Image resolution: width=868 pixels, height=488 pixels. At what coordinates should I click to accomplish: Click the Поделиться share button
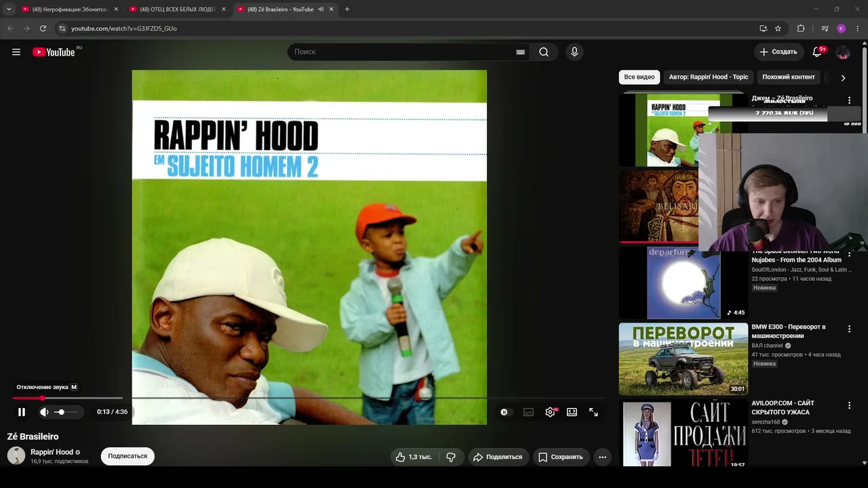click(498, 457)
